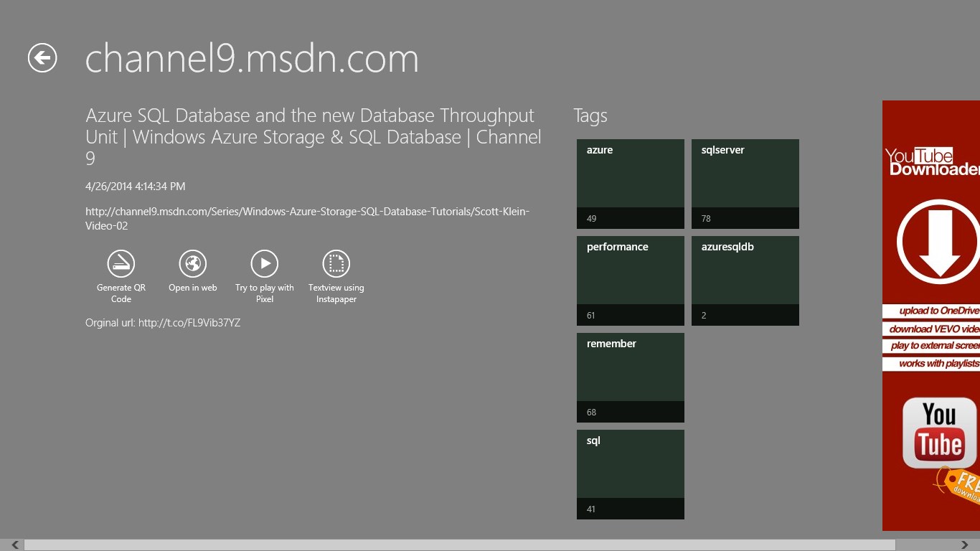Click the horizontal scrollbar left arrow

click(15, 545)
